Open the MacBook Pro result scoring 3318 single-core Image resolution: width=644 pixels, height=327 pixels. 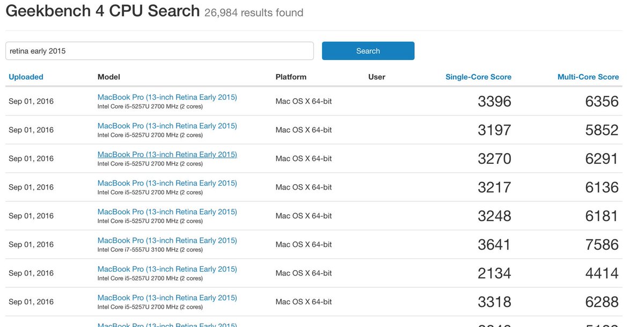pos(167,297)
